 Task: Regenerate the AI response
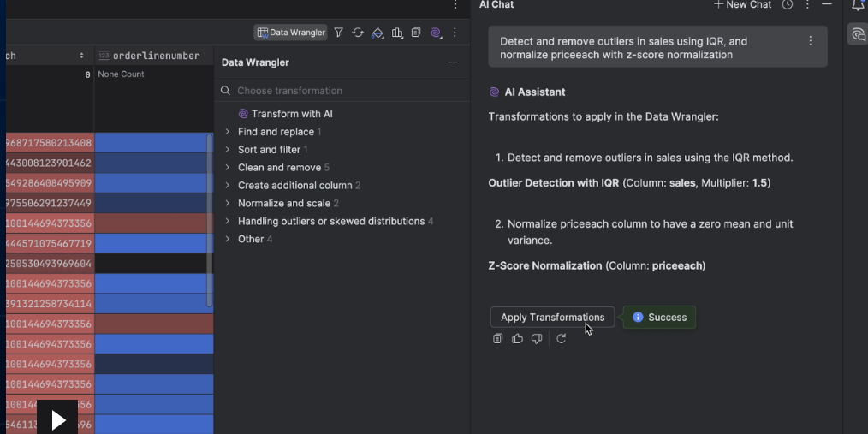[562, 339]
